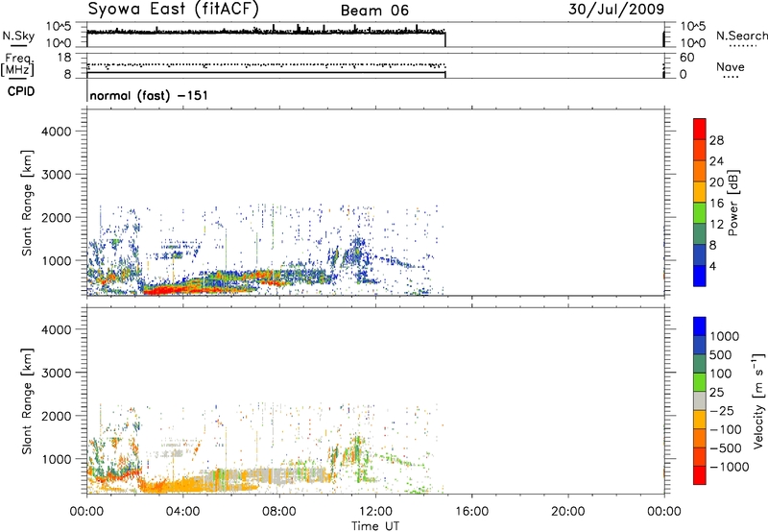Pick the red top segment of Power colorbar

coord(700,129)
